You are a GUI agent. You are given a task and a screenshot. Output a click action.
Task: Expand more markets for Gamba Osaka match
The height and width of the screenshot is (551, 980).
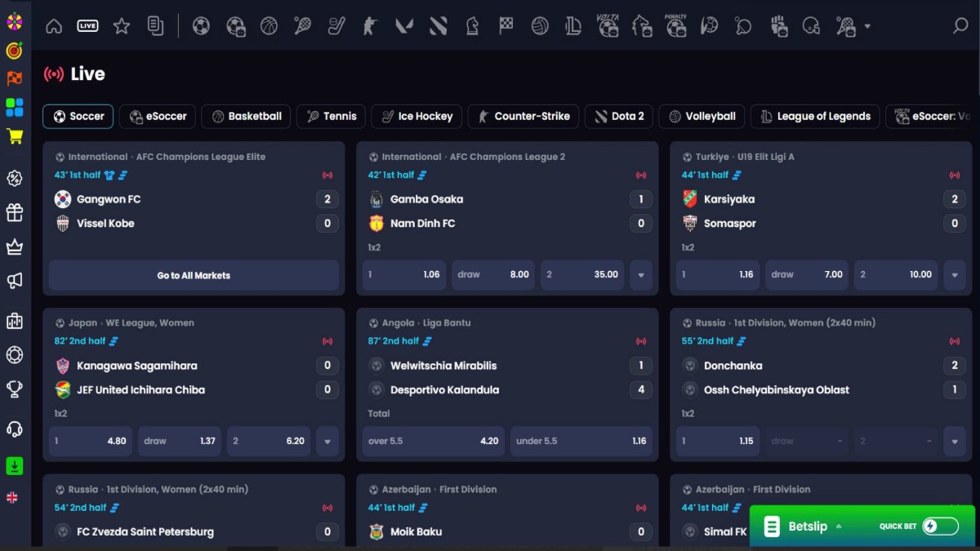(x=641, y=275)
